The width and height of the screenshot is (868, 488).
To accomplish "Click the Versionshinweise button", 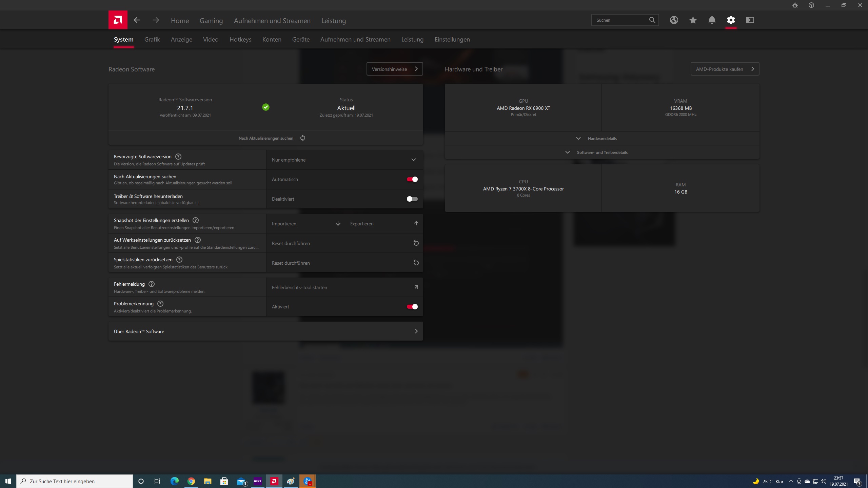I will point(394,69).
